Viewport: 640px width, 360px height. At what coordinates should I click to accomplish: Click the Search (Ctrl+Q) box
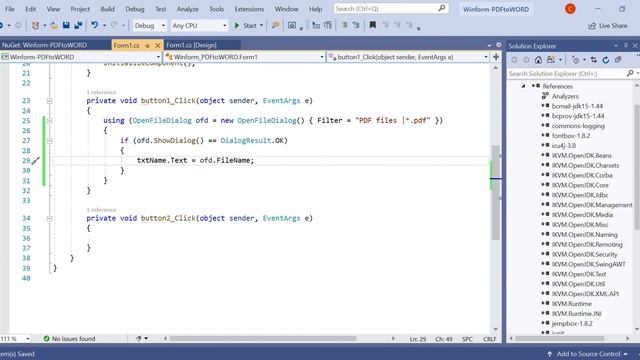tap(390, 9)
